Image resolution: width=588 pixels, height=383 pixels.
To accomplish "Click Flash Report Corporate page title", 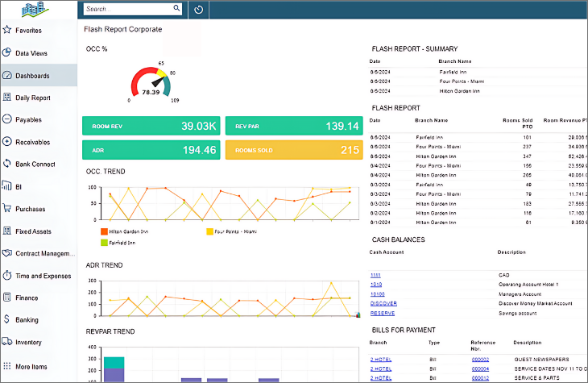I will [123, 29].
